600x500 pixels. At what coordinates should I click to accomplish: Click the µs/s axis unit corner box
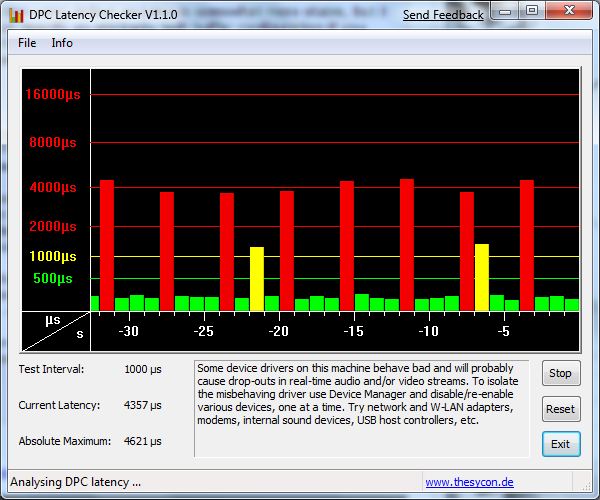pyautogui.click(x=56, y=331)
